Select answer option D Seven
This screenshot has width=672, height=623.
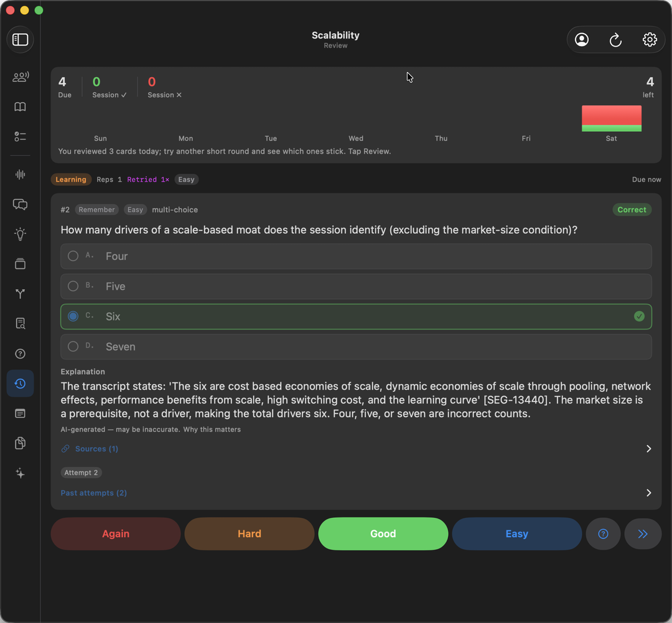tap(356, 347)
